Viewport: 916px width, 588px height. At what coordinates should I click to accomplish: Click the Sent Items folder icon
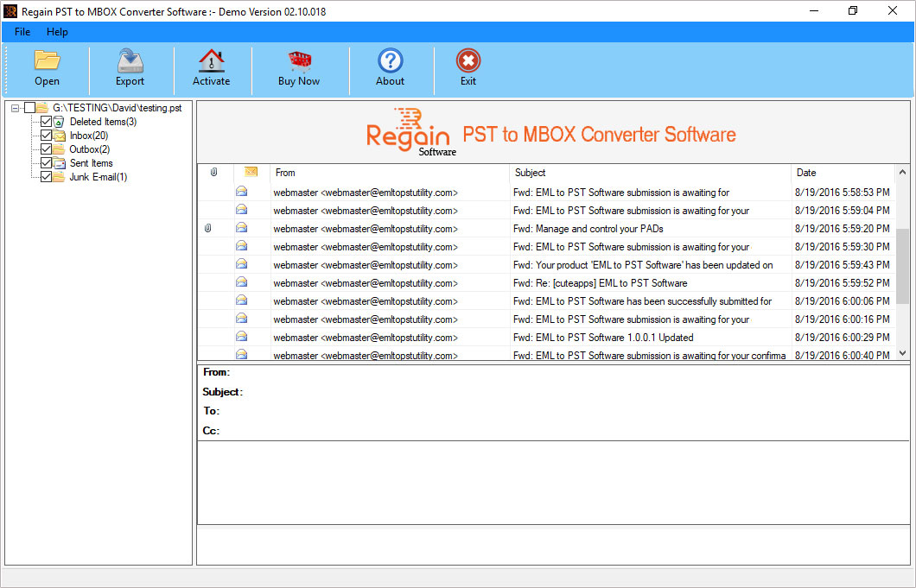point(59,163)
